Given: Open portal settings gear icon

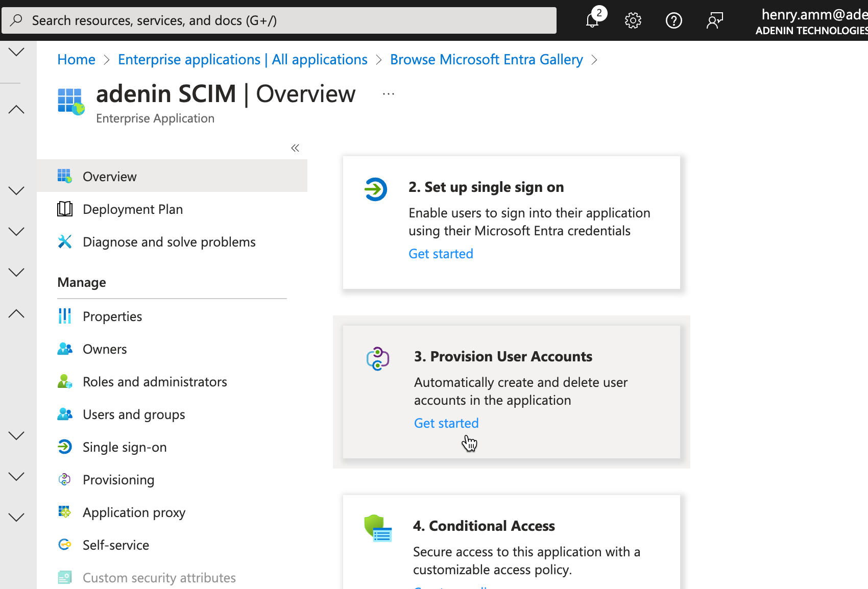Looking at the screenshot, I should [633, 20].
